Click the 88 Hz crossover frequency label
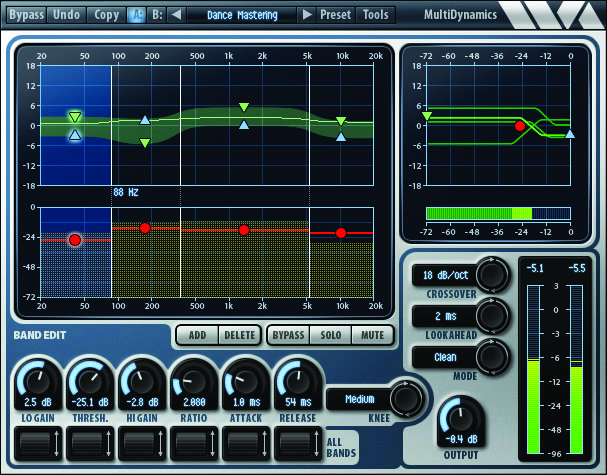The image size is (607, 475). coord(126,192)
